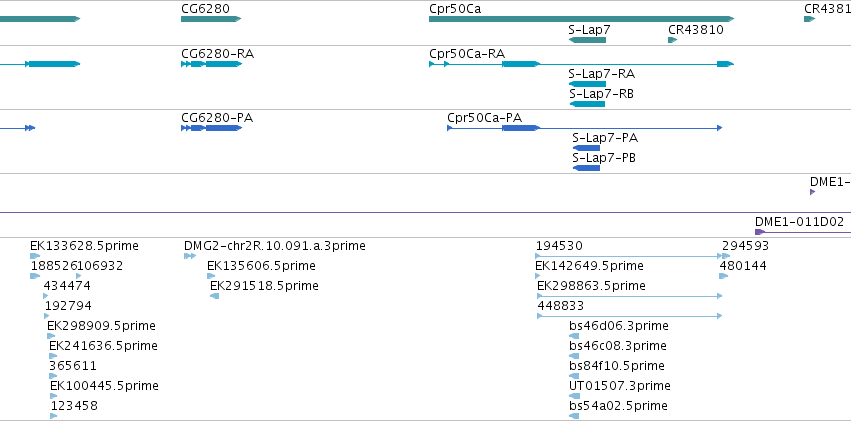Select the 448833 cDNA label
This screenshot has height=421, width=851.
coord(561,306)
